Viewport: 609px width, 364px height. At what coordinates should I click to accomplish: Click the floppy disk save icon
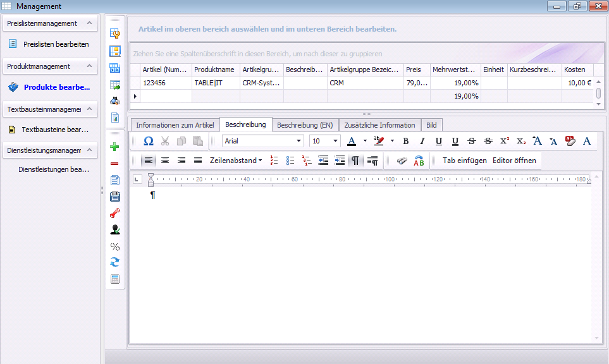(115, 197)
